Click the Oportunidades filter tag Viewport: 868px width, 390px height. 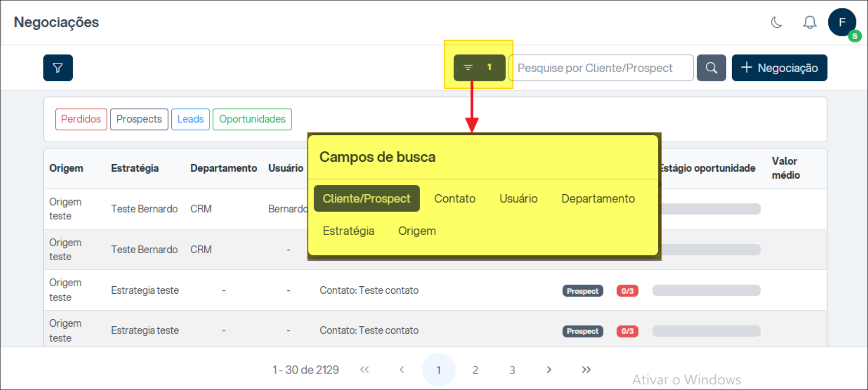[252, 119]
